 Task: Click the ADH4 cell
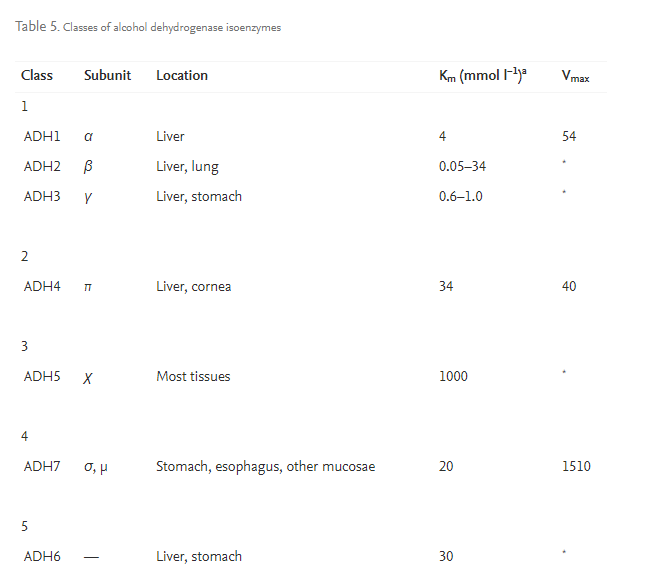click(x=42, y=286)
